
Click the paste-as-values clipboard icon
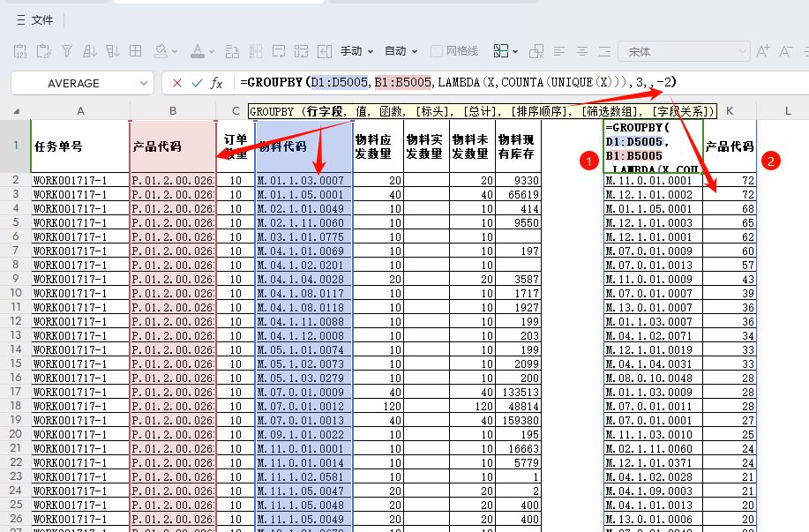pos(20,51)
